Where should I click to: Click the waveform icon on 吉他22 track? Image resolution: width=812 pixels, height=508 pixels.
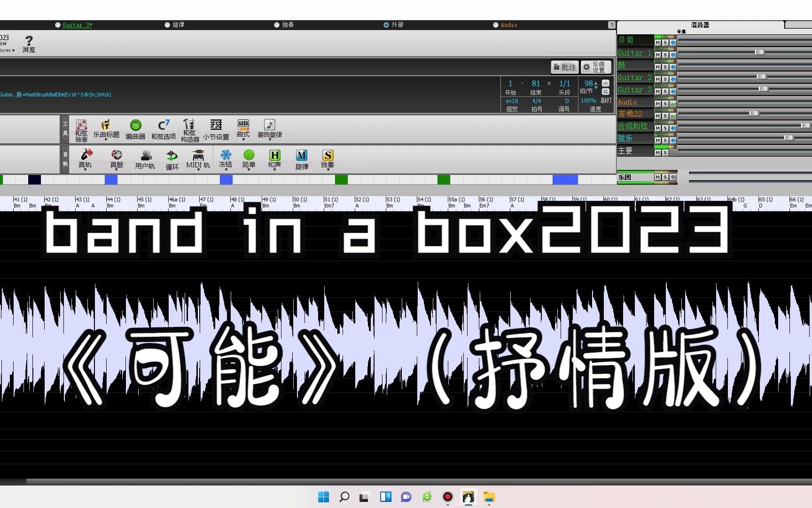pyautogui.click(x=673, y=116)
